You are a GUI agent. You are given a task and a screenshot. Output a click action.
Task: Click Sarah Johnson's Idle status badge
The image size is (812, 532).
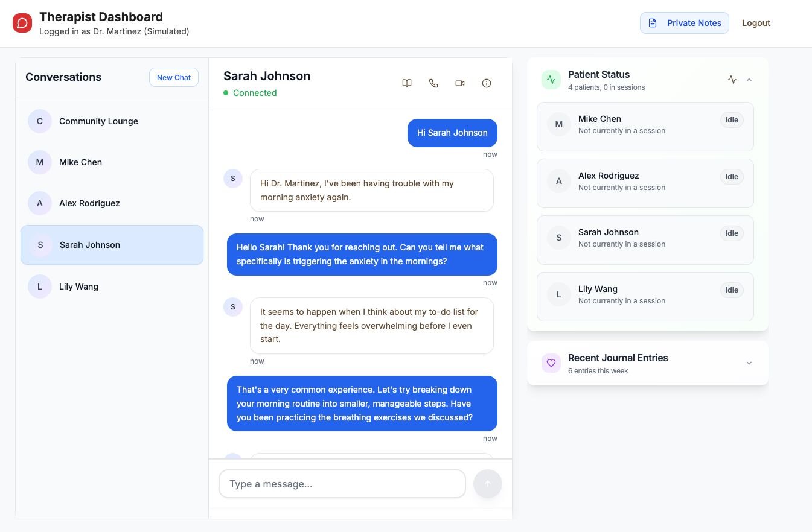point(732,233)
